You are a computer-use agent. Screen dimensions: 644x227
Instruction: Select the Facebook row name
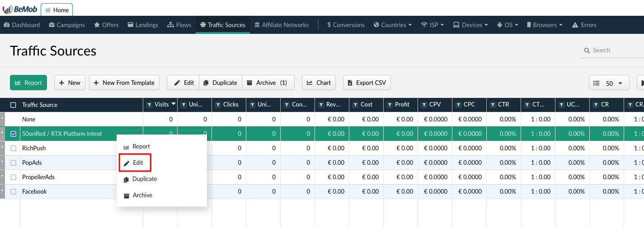34,191
